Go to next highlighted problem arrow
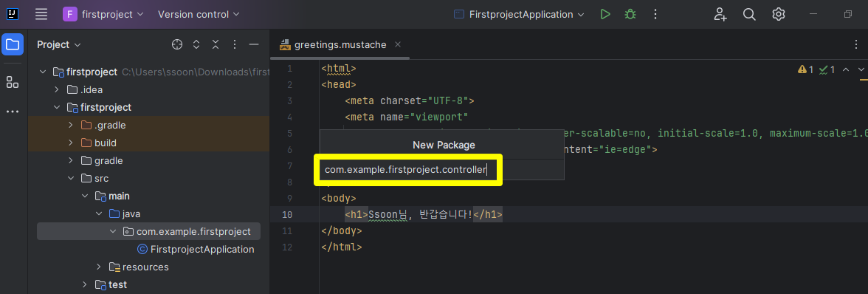Image resolution: width=868 pixels, height=294 pixels. point(861,69)
